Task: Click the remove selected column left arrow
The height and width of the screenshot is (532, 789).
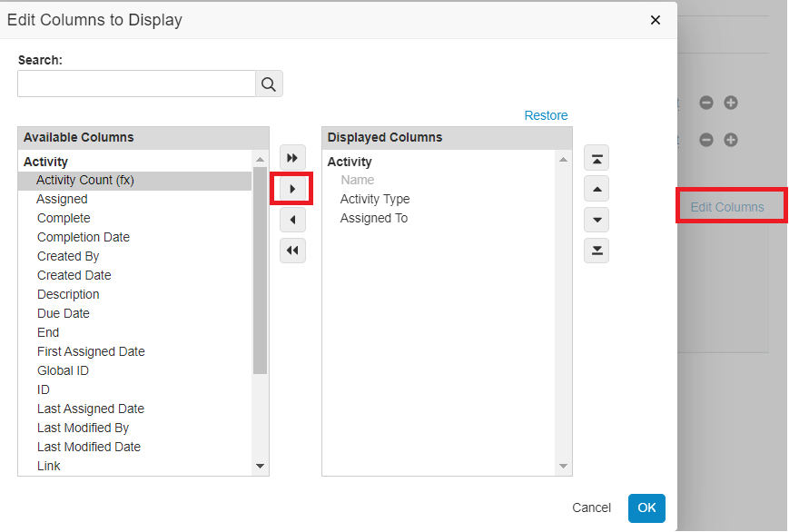Action: [292, 220]
